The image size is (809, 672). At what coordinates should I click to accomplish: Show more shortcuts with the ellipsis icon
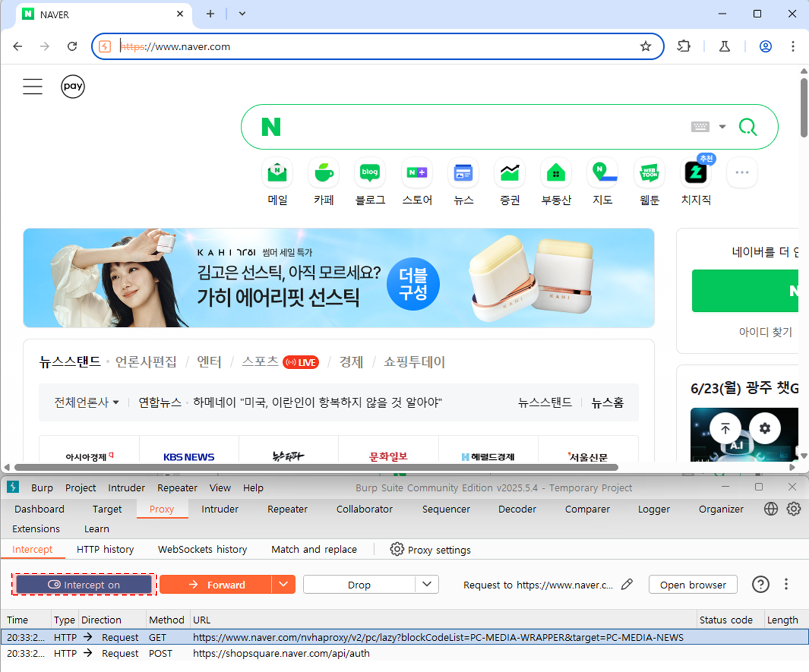pos(742,173)
